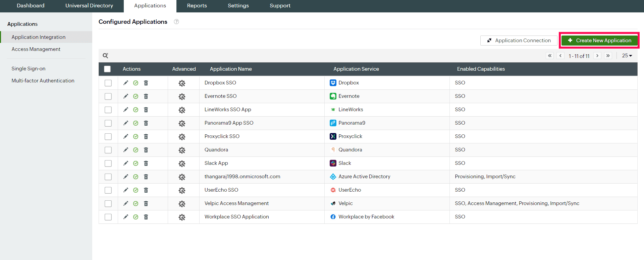644x260 pixels.
Task: Jump to last page double arrow
Action: pos(608,56)
